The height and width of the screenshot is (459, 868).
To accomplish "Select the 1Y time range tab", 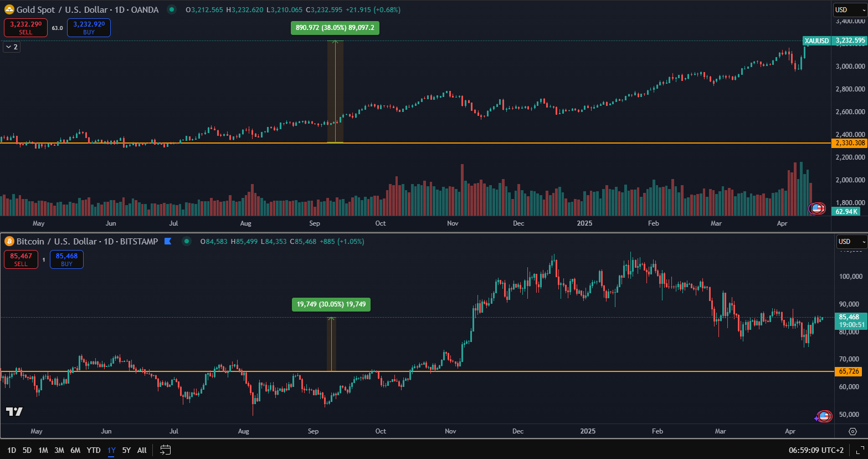I will pos(111,450).
